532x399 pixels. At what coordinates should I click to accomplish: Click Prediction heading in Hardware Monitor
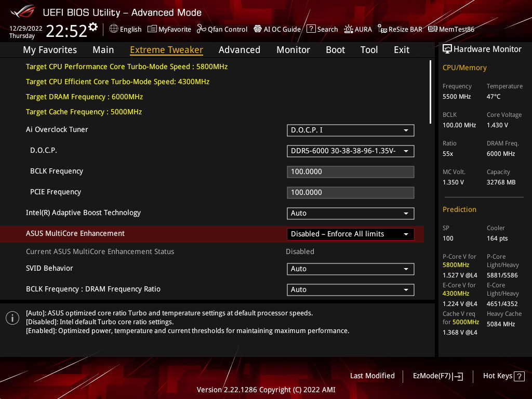(x=459, y=209)
